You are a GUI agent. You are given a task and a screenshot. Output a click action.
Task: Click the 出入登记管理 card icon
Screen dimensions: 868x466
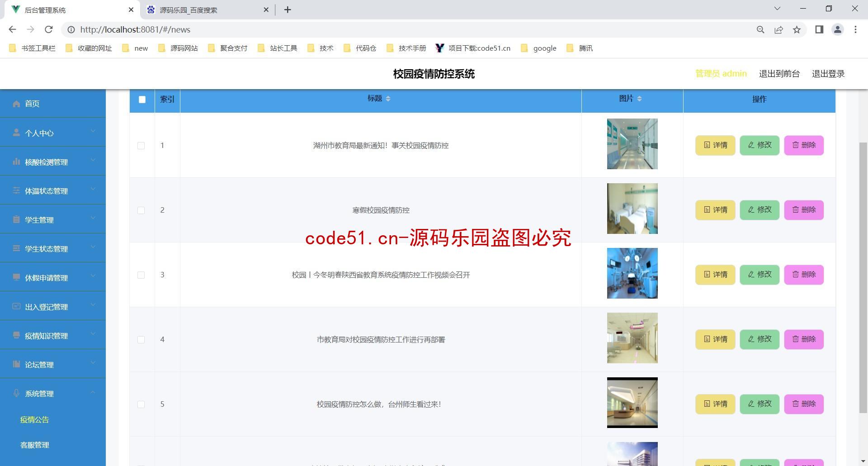[16, 306]
